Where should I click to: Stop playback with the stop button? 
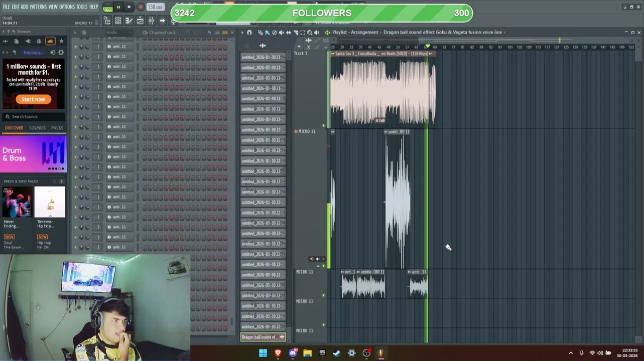pos(129,8)
